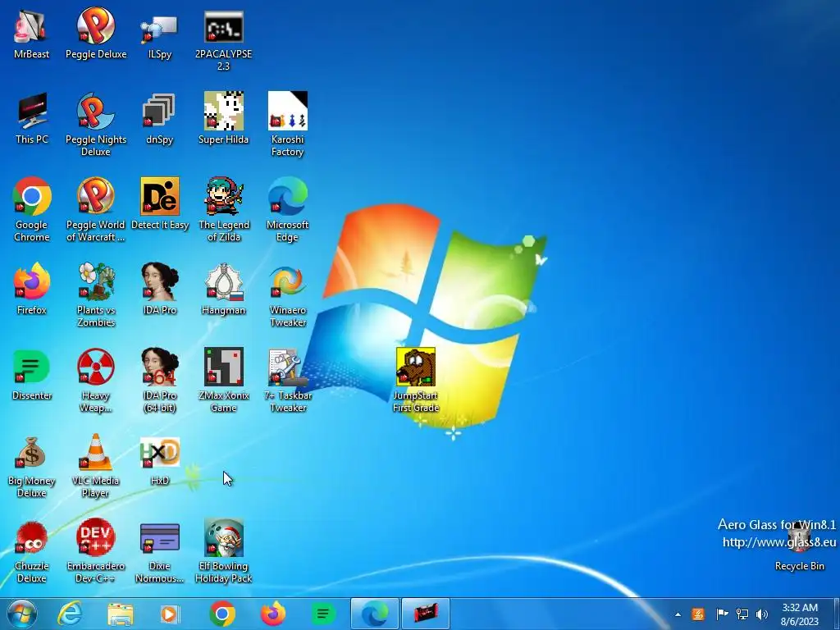Image resolution: width=840 pixels, height=630 pixels.
Task: Open the network status tray icon
Action: pyautogui.click(x=742, y=614)
